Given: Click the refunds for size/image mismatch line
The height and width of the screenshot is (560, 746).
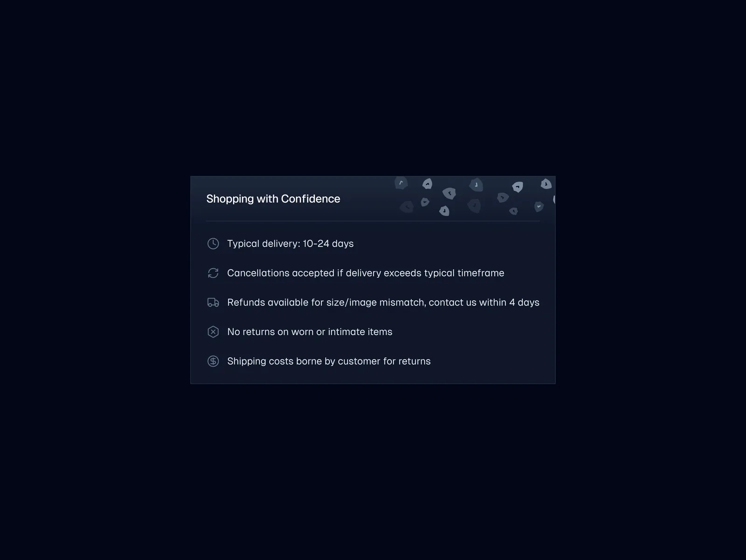Looking at the screenshot, I should 383,303.
